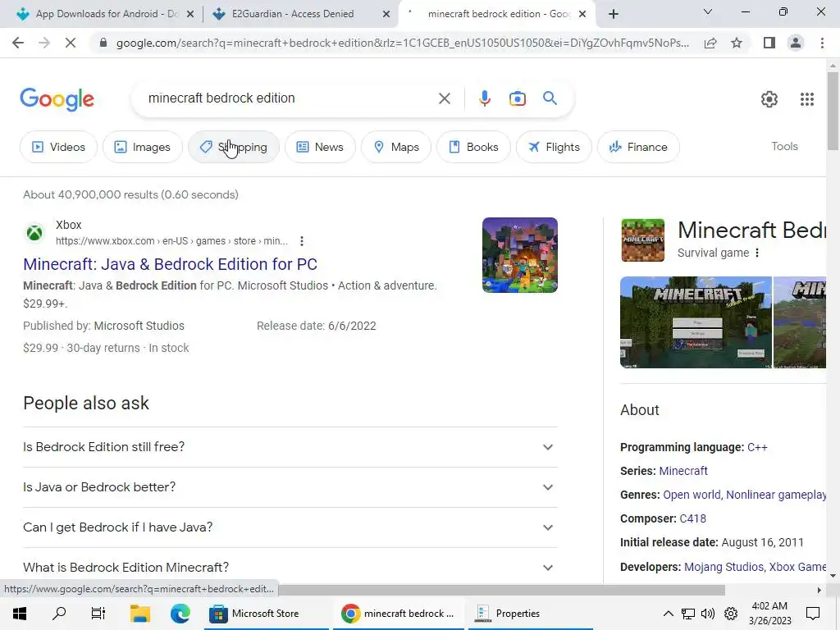Viewport: 840px width, 630px height.
Task: Open Google quick settings gear
Action: [x=769, y=99]
